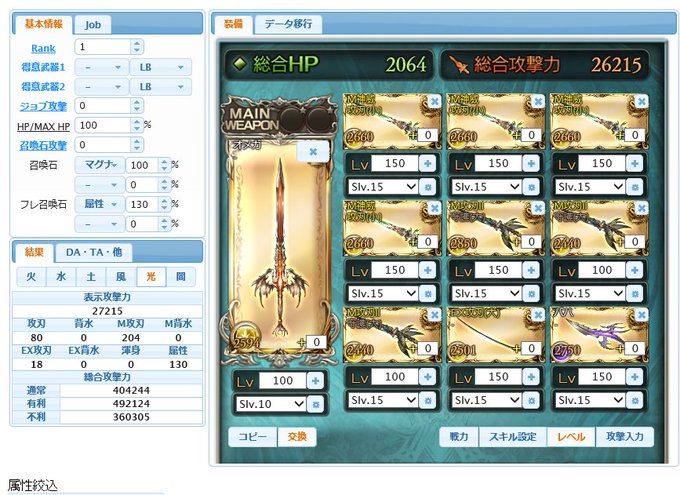The width and height of the screenshot is (680, 495).
Task: Click plus icon of top-left grid weapon level
Action: click(427, 164)
